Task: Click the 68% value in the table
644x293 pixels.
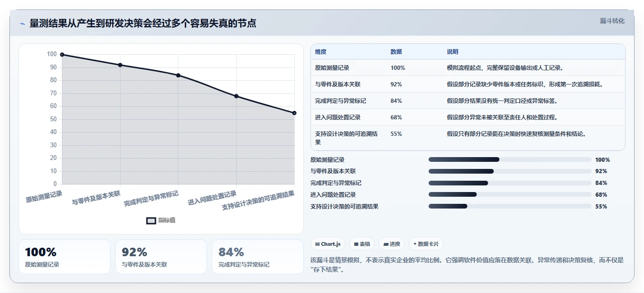Action: tap(396, 117)
